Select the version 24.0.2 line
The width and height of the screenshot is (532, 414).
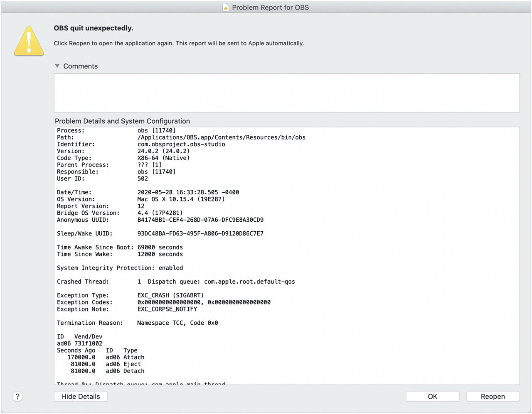click(x=123, y=151)
